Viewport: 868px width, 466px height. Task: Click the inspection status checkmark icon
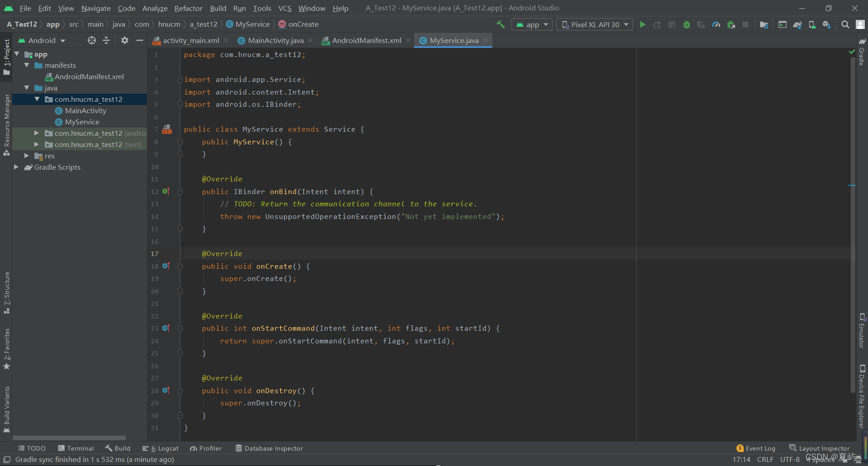[x=852, y=52]
